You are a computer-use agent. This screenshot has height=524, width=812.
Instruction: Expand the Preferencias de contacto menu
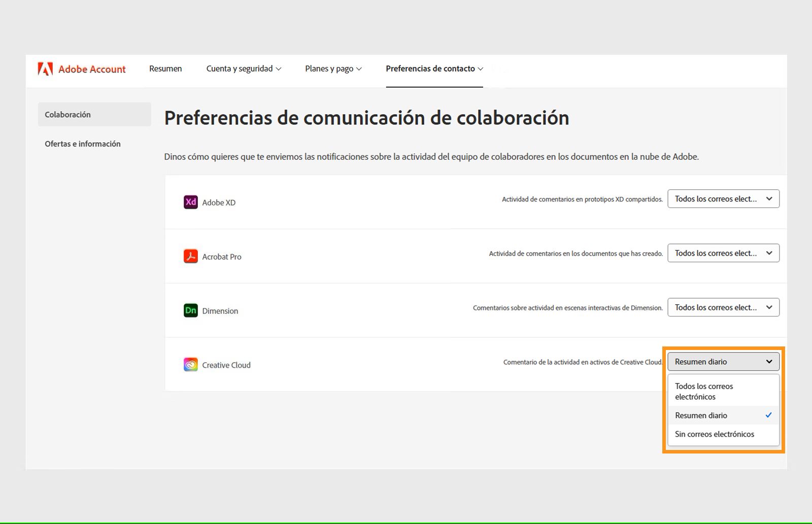[434, 68]
